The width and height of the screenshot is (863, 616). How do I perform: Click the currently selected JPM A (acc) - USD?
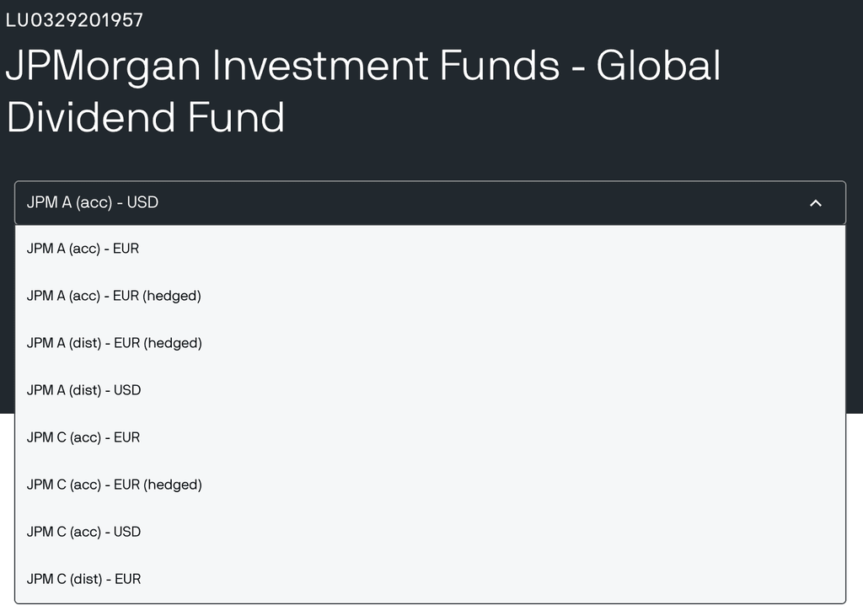point(93,203)
